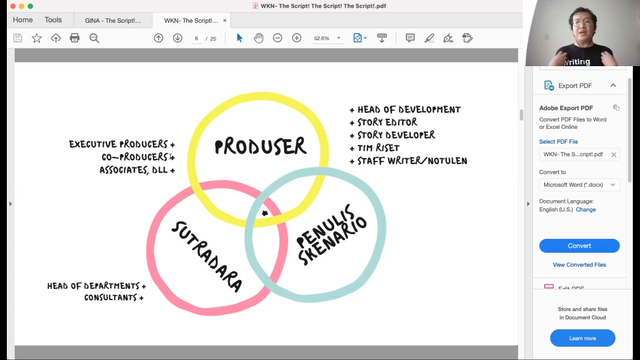Collapse the right tools pane arrow
The width and height of the screenshot is (640, 360).
coord(528,204)
